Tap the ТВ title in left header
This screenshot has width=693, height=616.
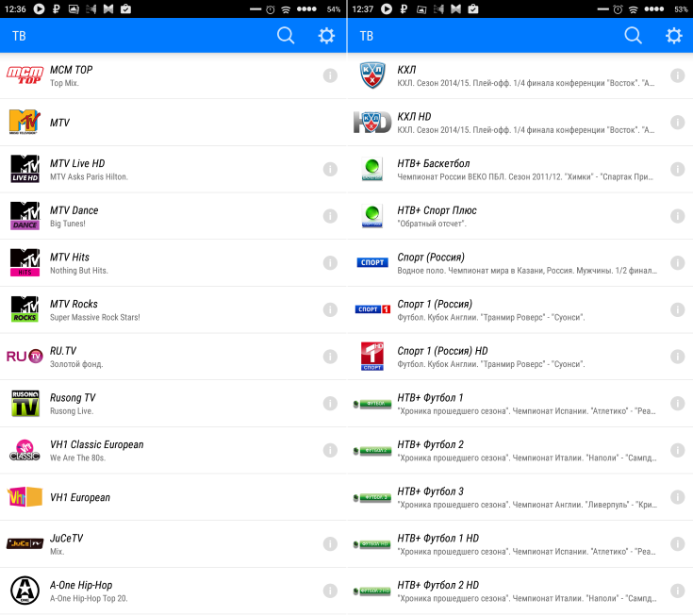coord(19,36)
